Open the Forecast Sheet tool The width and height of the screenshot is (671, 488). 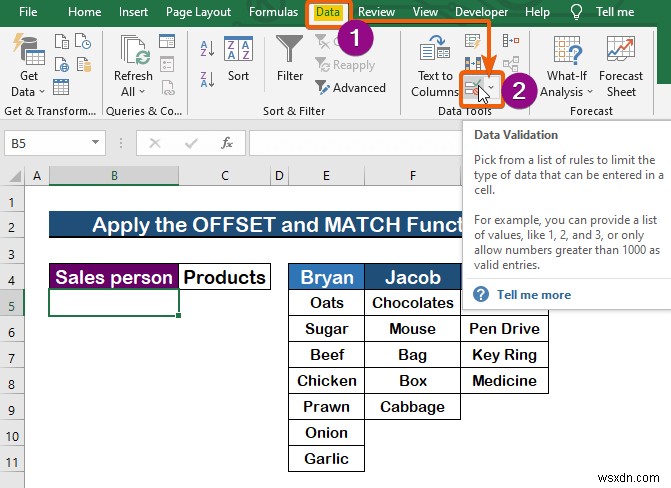(621, 49)
